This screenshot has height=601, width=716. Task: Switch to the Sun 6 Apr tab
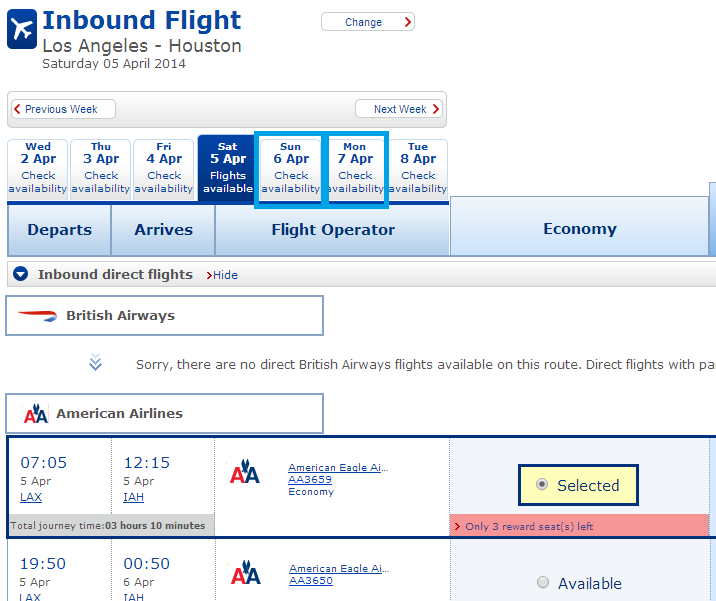click(x=290, y=168)
